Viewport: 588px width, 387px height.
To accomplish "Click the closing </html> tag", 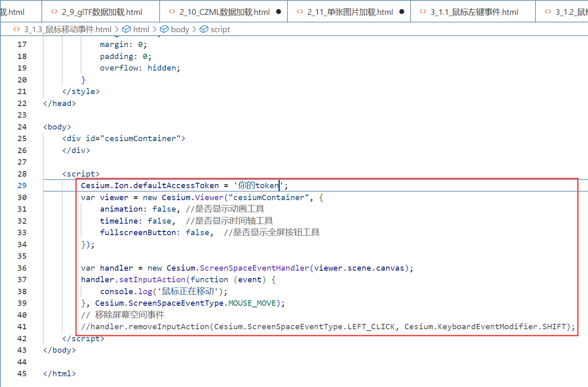I will pyautogui.click(x=60, y=374).
